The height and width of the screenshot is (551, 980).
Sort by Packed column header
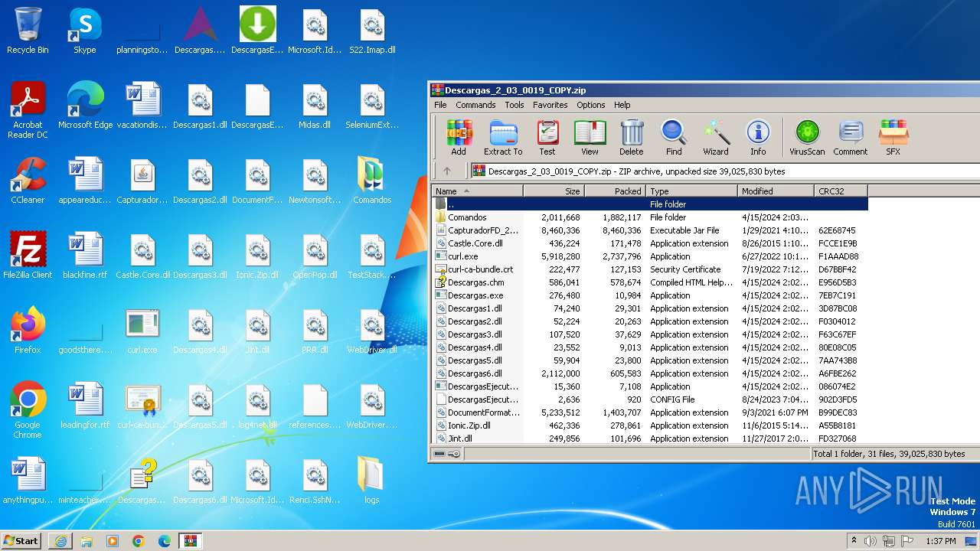616,191
